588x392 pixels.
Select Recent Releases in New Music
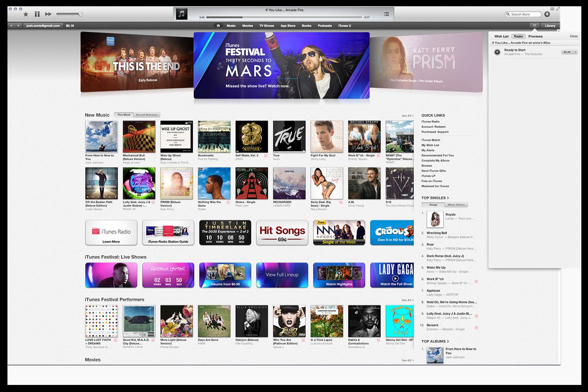146,115
